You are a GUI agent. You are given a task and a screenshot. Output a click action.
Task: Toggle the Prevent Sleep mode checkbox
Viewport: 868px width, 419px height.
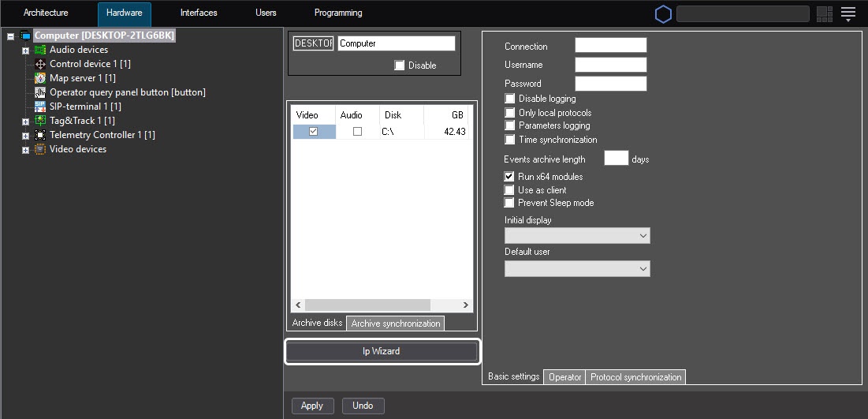(x=509, y=203)
